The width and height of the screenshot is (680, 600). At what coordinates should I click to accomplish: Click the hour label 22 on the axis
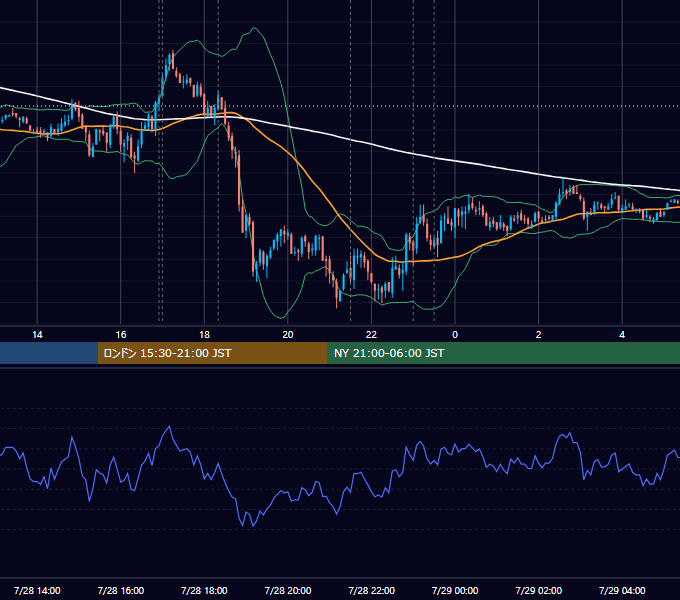pyautogui.click(x=372, y=335)
